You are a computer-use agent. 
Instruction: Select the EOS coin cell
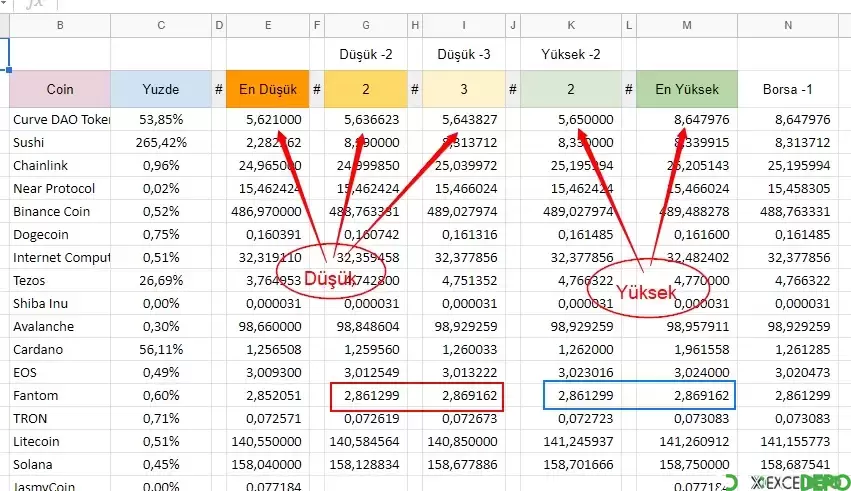coord(60,373)
